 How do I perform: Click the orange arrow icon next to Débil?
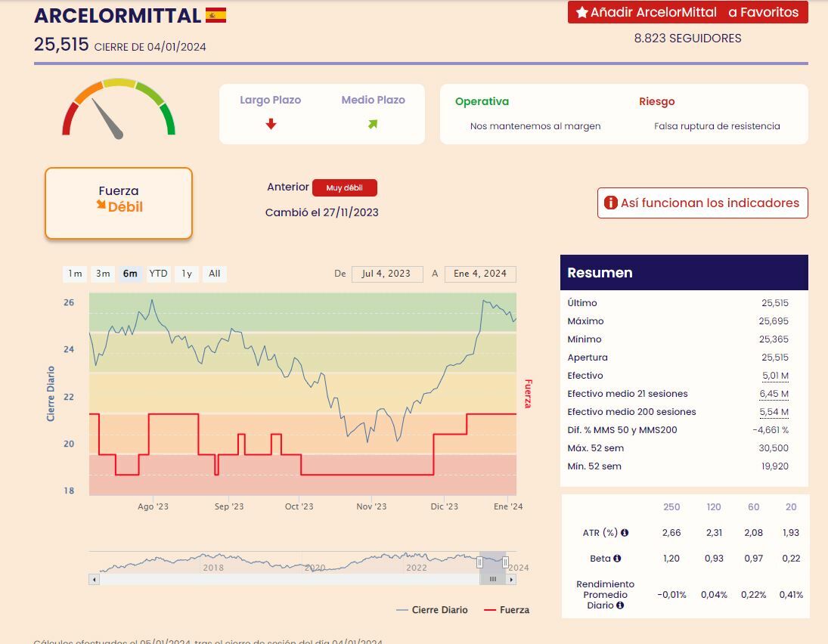pyautogui.click(x=101, y=205)
